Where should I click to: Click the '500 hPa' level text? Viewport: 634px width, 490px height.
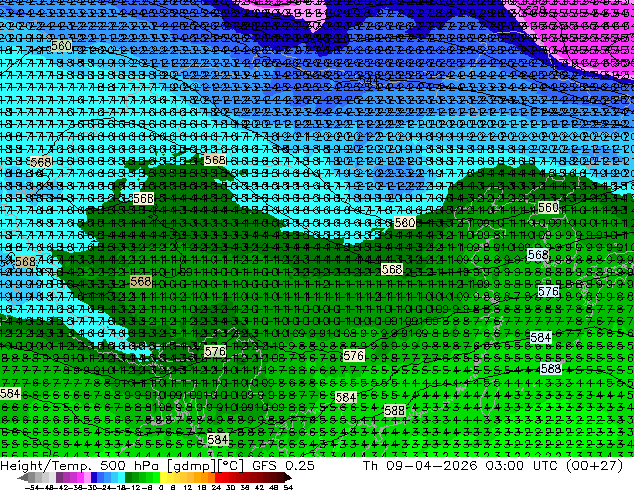click(131, 465)
